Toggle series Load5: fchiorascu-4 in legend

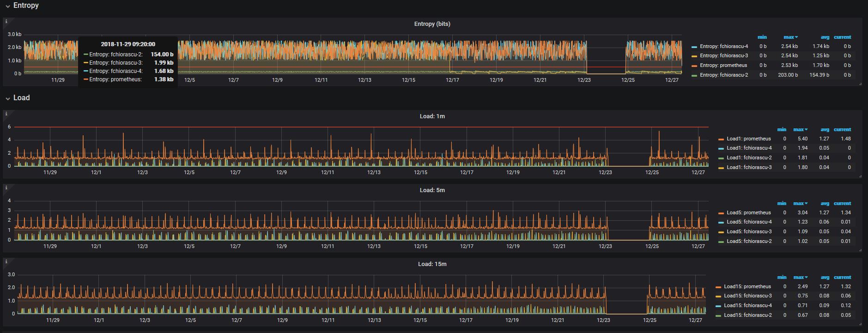pos(749,222)
